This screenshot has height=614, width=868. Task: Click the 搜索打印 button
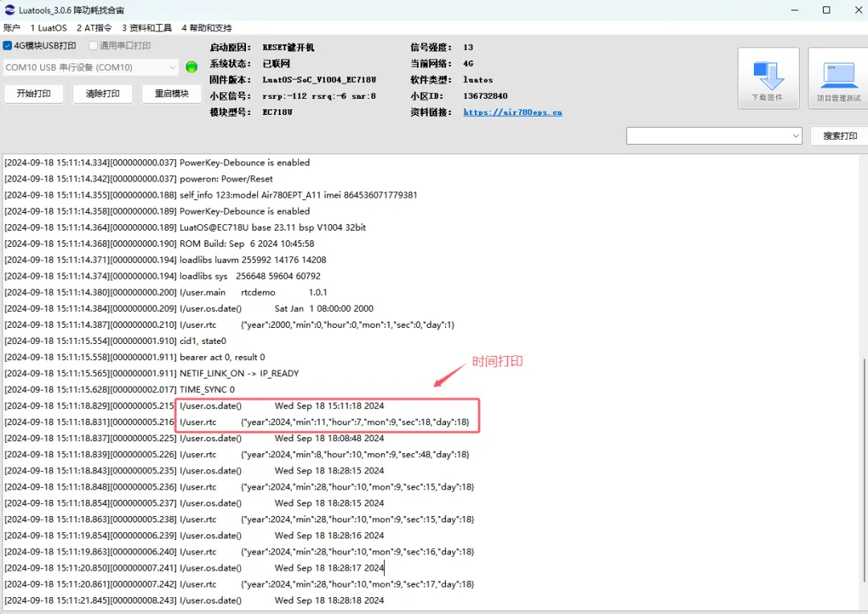coord(840,136)
